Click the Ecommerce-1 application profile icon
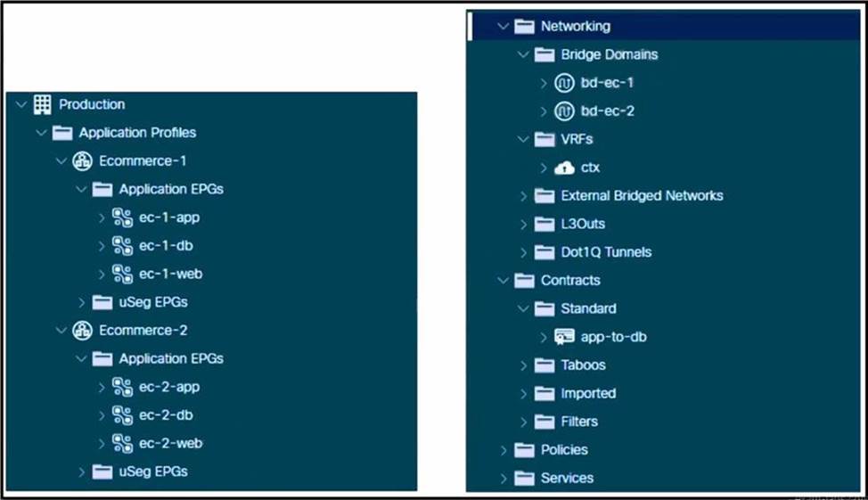The height and width of the screenshot is (500, 868). click(x=82, y=161)
